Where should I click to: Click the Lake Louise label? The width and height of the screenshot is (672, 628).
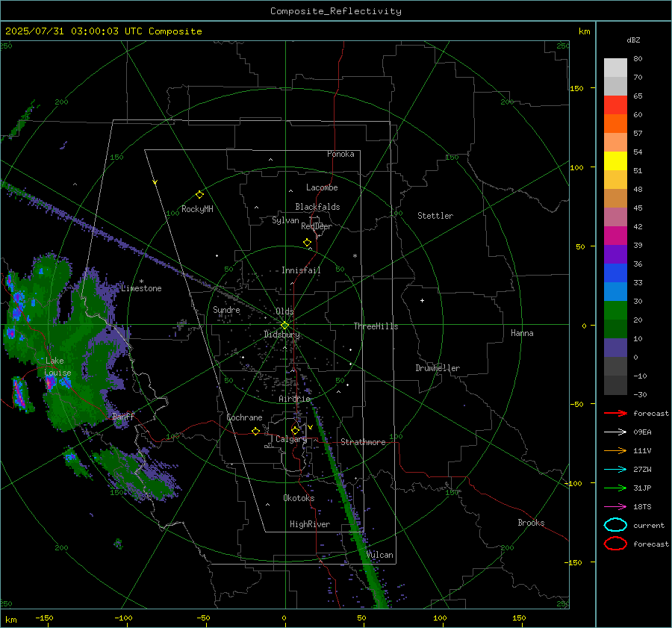tap(57, 367)
